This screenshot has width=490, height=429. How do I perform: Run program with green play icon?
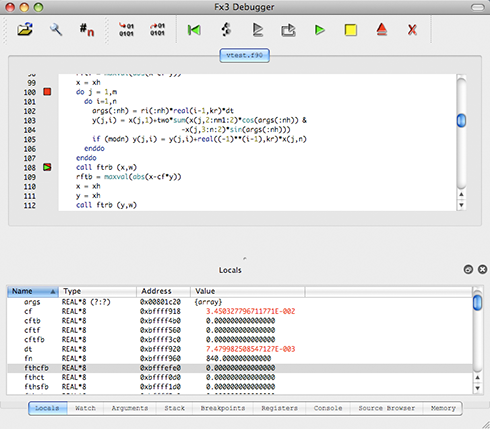tap(320, 30)
